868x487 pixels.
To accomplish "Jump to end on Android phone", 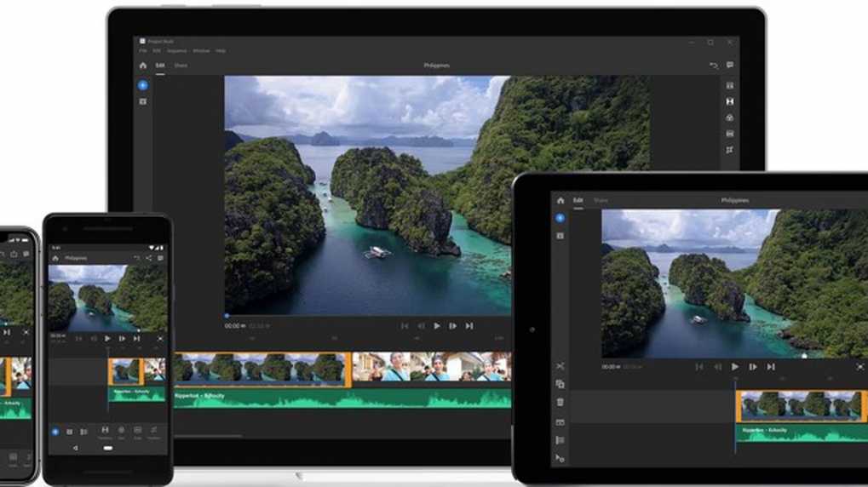I will 136,339.
